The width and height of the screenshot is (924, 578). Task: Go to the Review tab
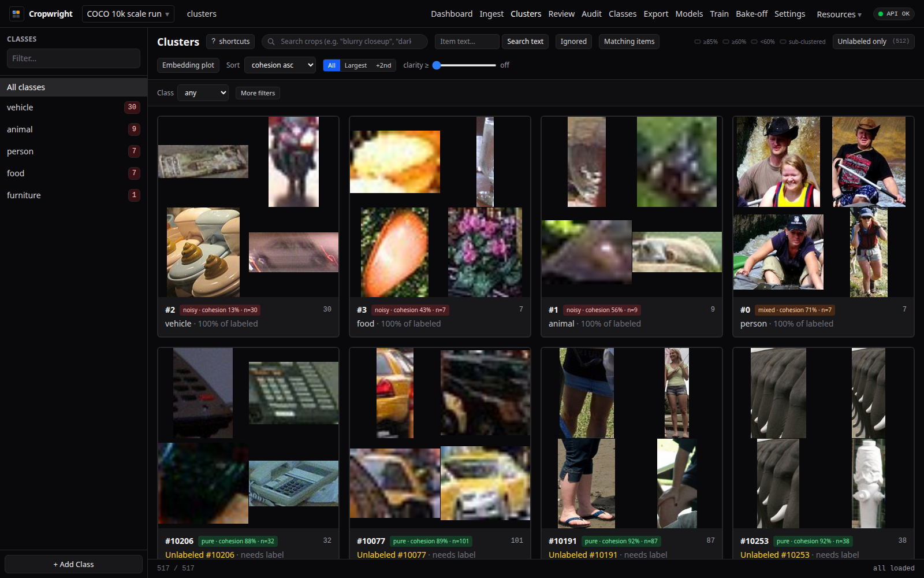click(561, 14)
